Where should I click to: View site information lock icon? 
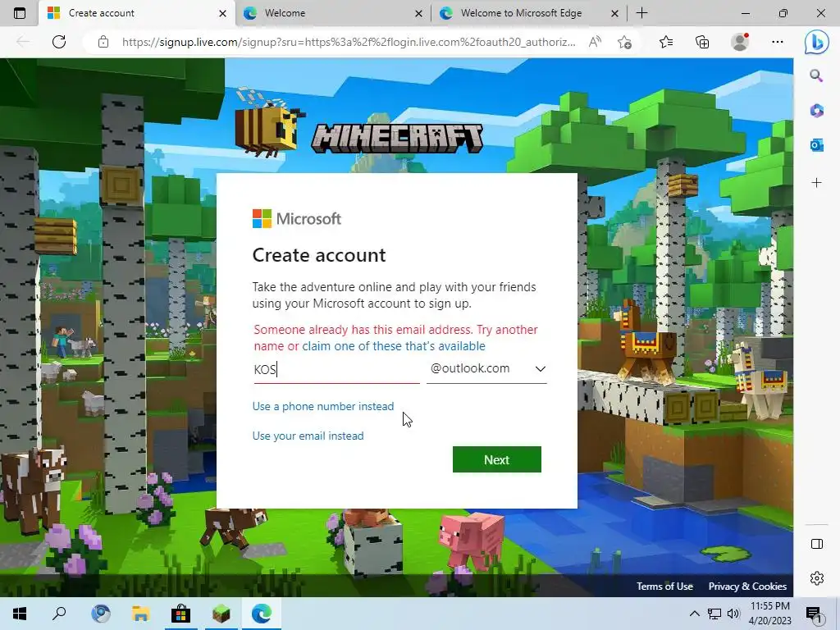click(103, 42)
